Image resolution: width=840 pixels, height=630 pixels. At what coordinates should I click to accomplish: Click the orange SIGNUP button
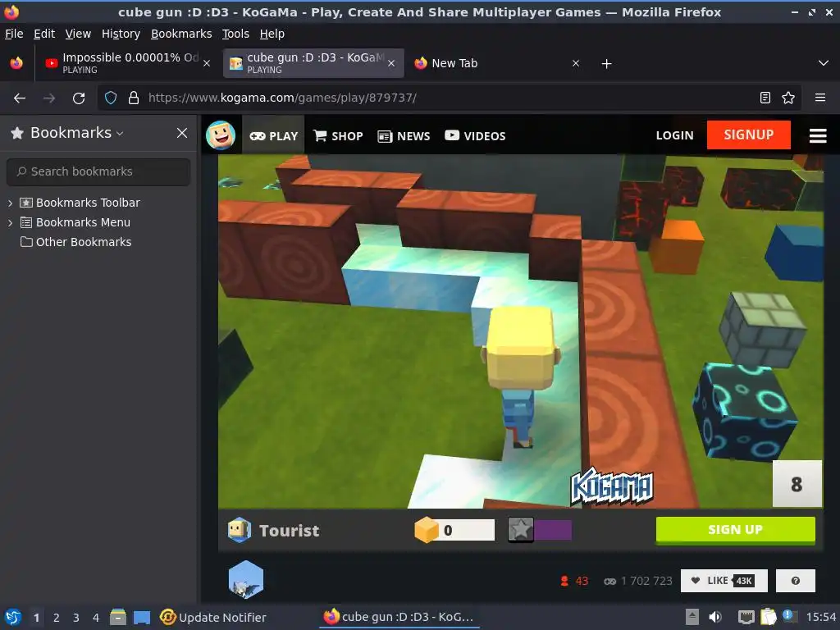click(748, 135)
